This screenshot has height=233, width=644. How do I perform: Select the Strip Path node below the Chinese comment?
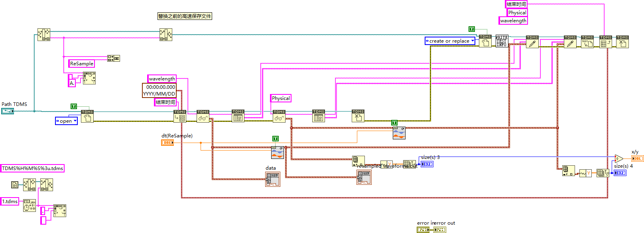pos(166,35)
